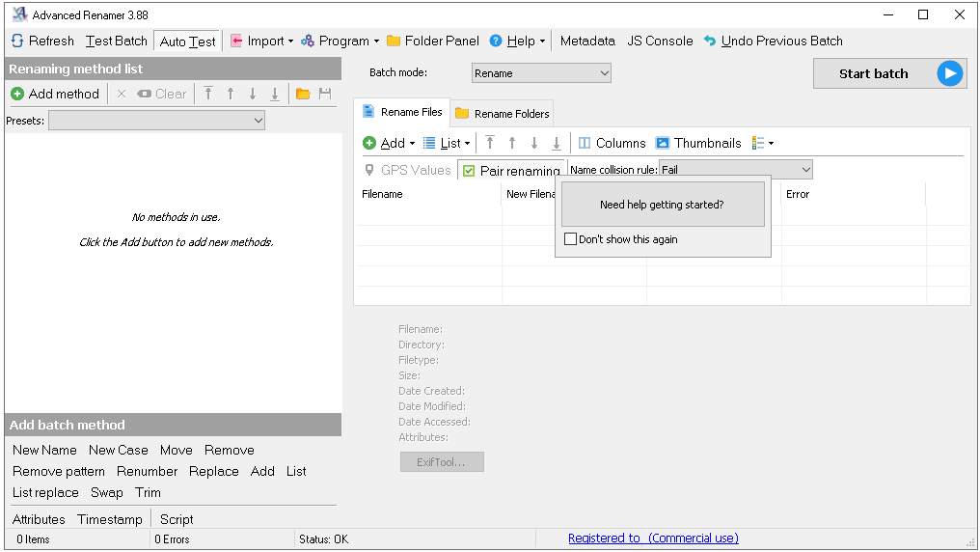This screenshot has height=552, width=980.
Task: Move file to bottom of file list
Action: 557,143
